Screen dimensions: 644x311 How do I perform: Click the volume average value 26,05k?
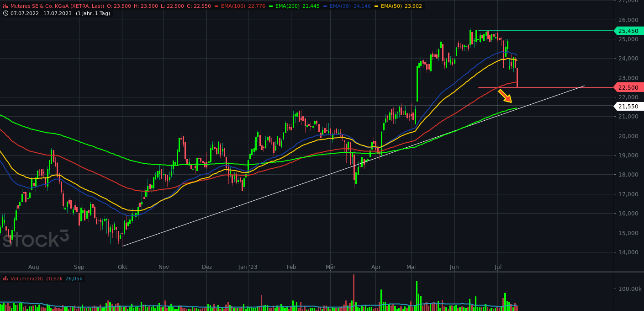74,279
